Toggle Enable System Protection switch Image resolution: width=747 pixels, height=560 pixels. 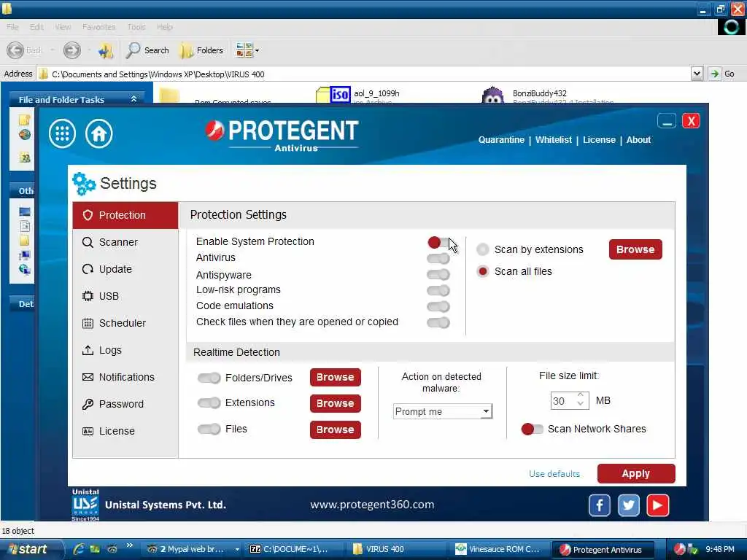(438, 242)
